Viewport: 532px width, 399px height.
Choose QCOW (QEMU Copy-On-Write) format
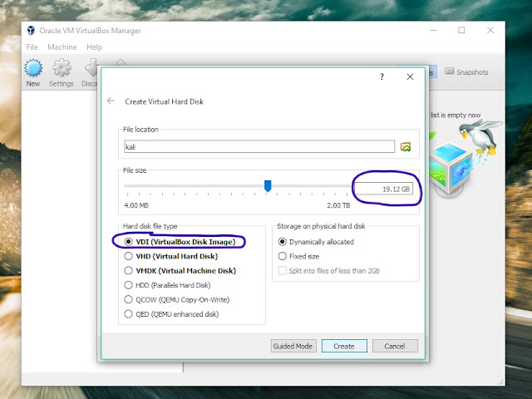point(177,299)
